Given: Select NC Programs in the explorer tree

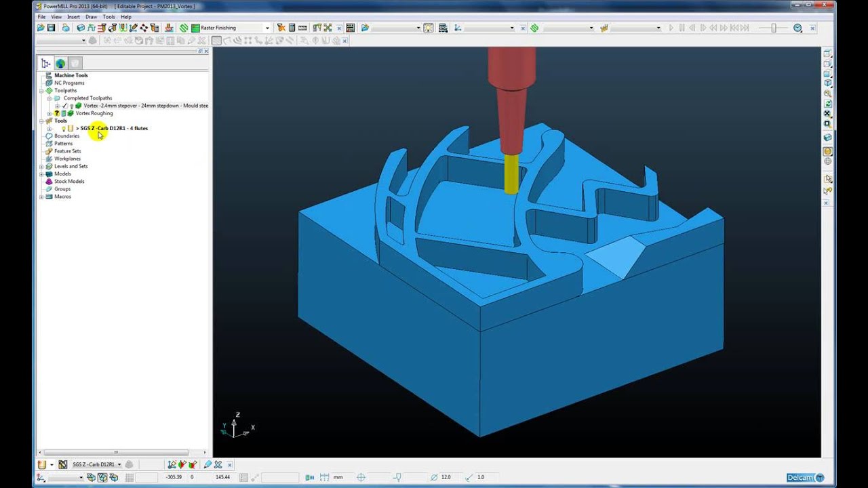Looking at the screenshot, I should (x=69, y=83).
